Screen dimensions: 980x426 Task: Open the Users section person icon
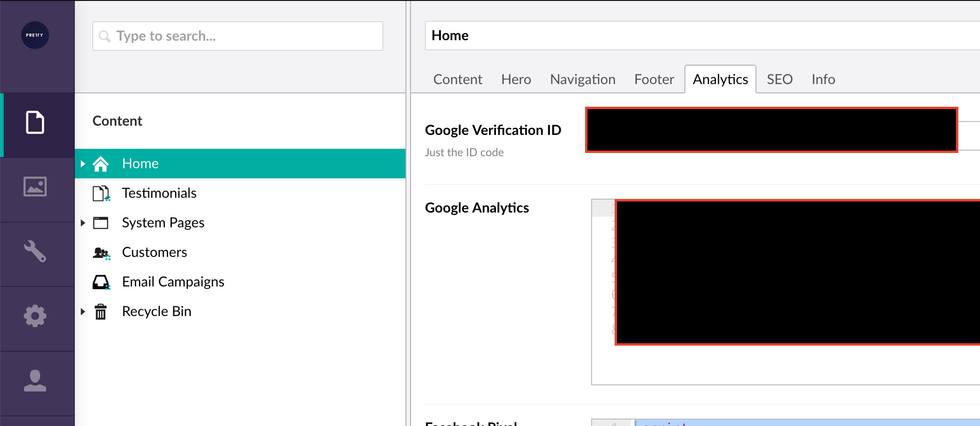click(x=35, y=381)
